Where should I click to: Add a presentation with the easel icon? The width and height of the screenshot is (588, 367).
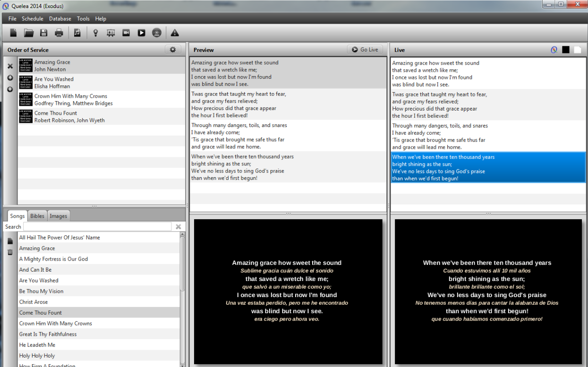[x=111, y=33]
